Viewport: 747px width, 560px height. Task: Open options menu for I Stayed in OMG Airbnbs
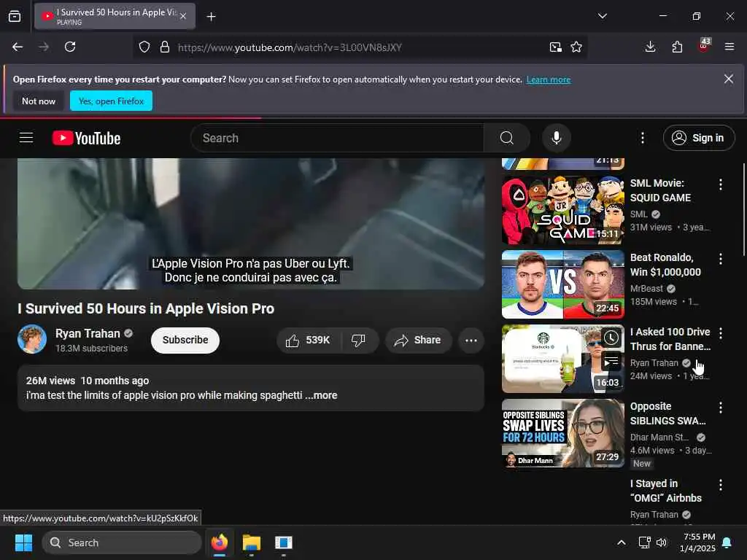tap(720, 484)
